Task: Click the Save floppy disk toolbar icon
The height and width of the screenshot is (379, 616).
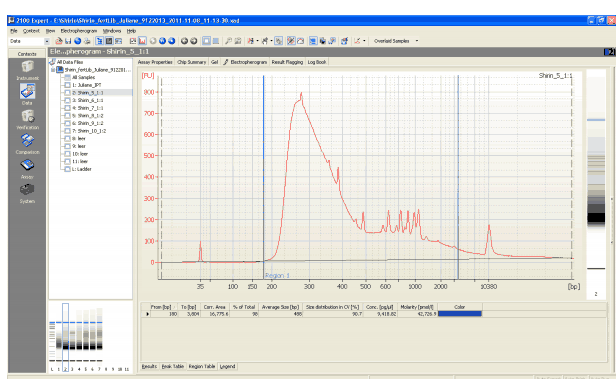Action: click(68, 41)
